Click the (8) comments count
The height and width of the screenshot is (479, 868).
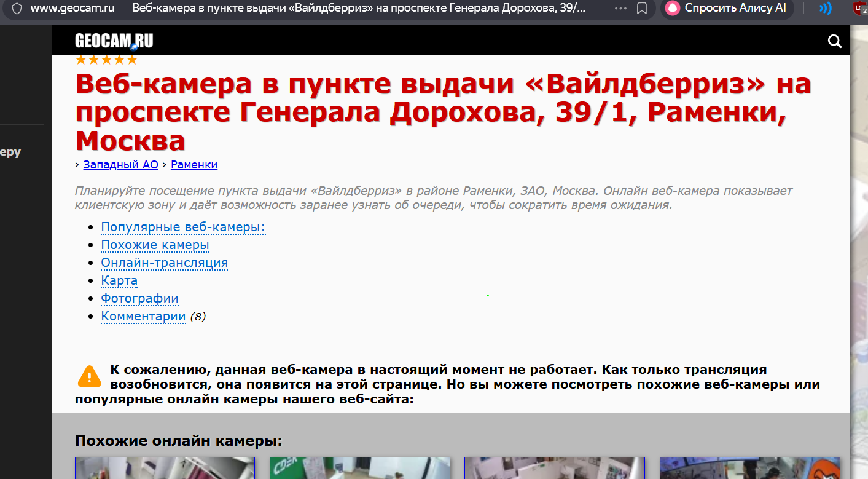[x=198, y=317]
